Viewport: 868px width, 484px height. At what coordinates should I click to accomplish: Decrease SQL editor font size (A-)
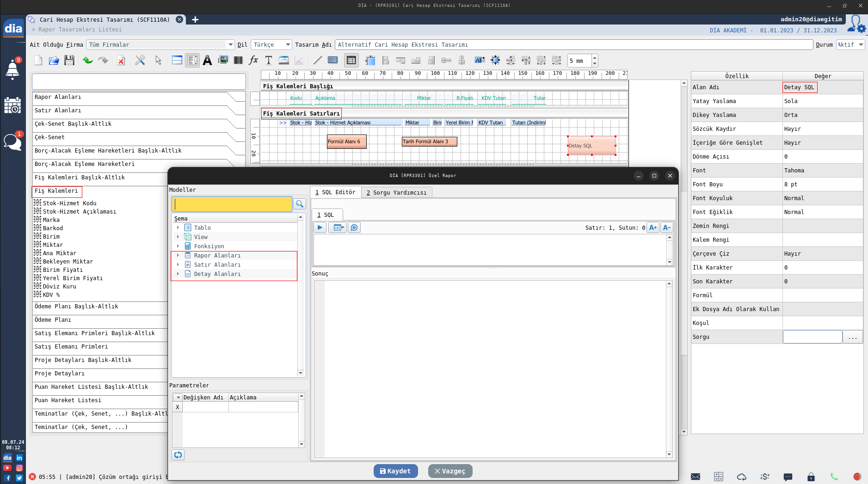click(666, 227)
